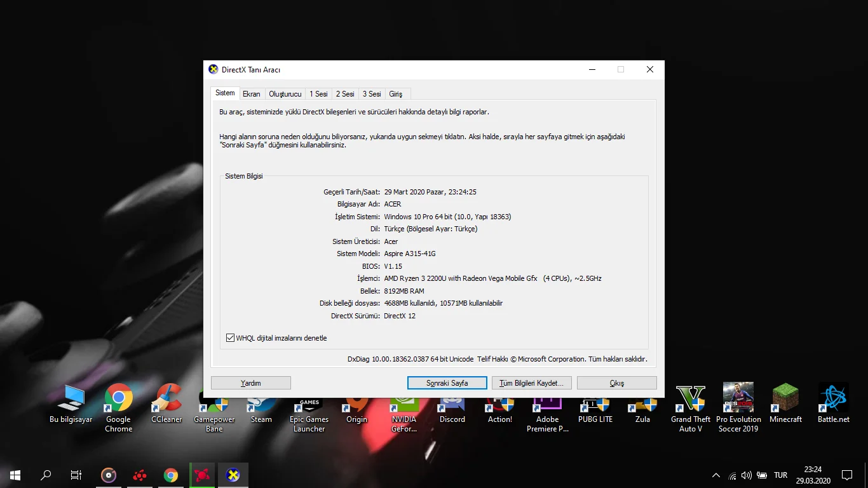The height and width of the screenshot is (488, 868).
Task: Switch to the Sistem tab
Action: point(225,93)
